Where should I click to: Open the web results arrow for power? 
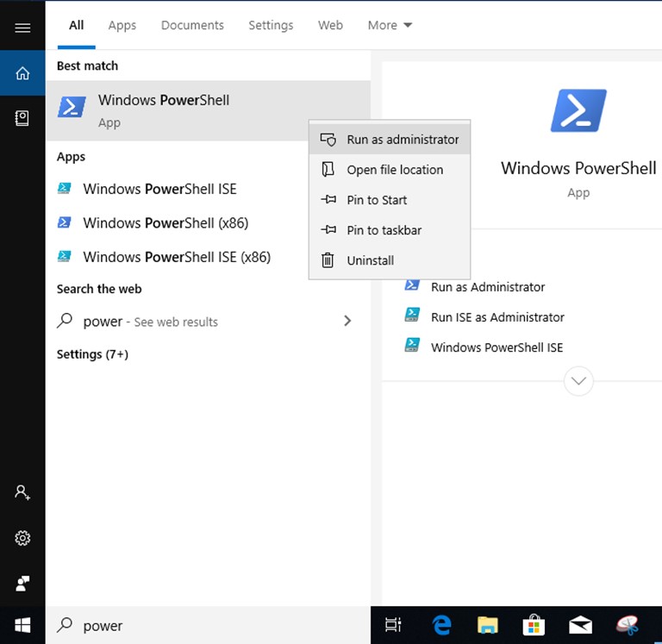pyautogui.click(x=347, y=321)
